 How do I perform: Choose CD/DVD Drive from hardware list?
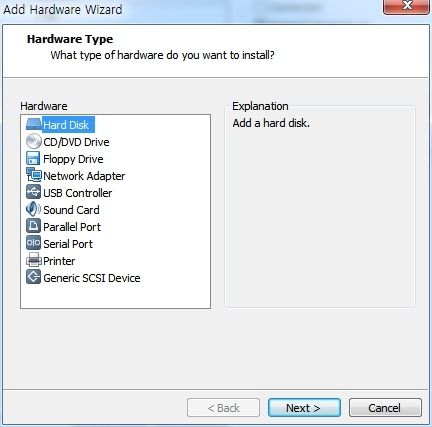tap(76, 142)
